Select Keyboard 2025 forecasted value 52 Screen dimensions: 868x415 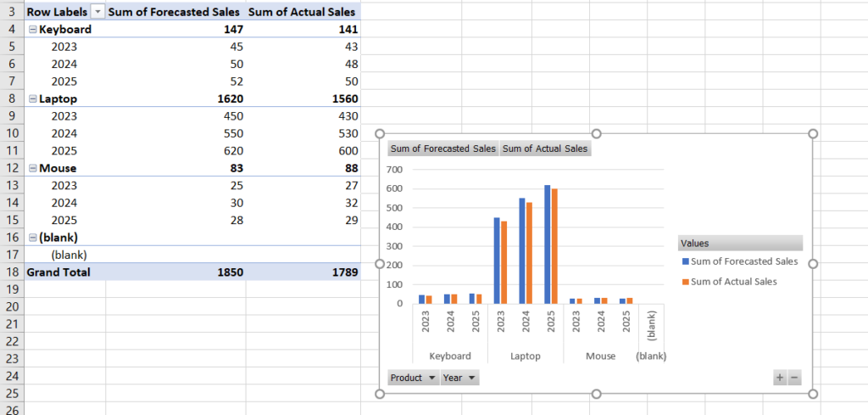(x=176, y=81)
